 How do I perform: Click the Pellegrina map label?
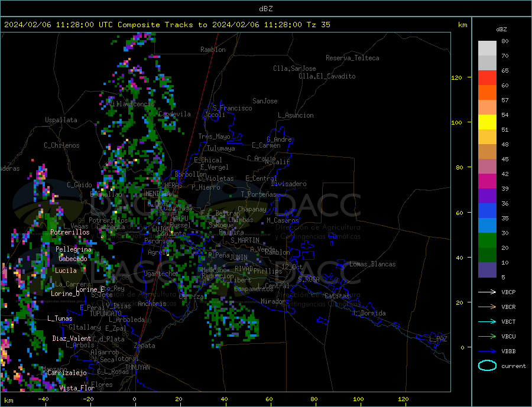(x=73, y=249)
